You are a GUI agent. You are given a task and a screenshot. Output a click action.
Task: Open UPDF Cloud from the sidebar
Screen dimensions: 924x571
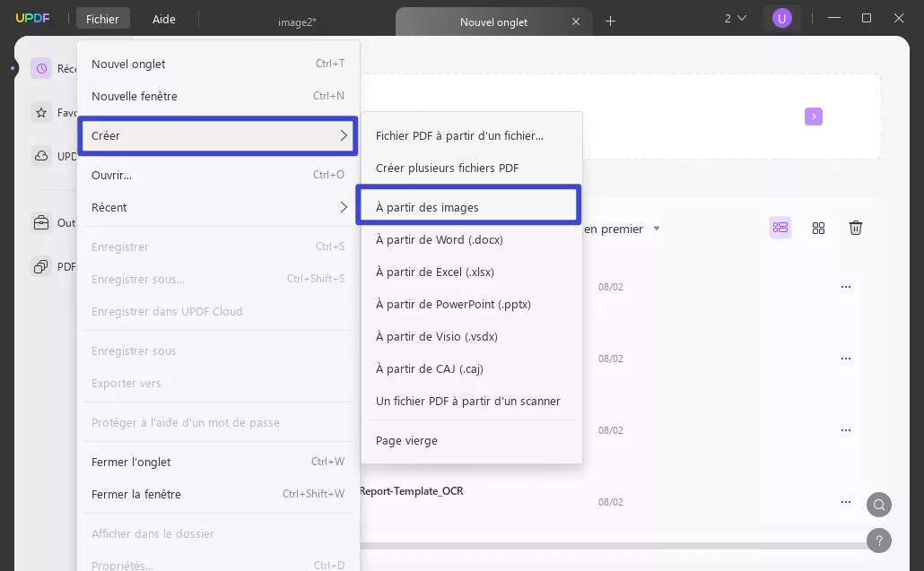(41, 155)
